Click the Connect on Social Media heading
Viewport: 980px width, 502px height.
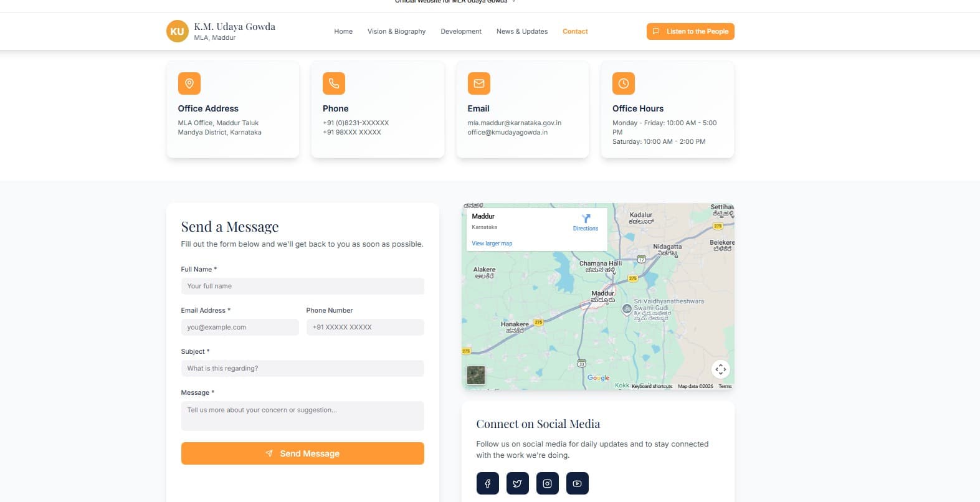tap(538, 424)
